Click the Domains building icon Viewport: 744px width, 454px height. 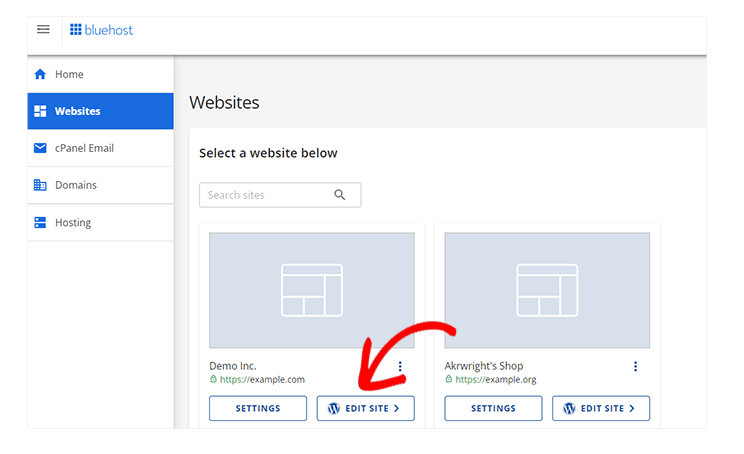(40, 185)
